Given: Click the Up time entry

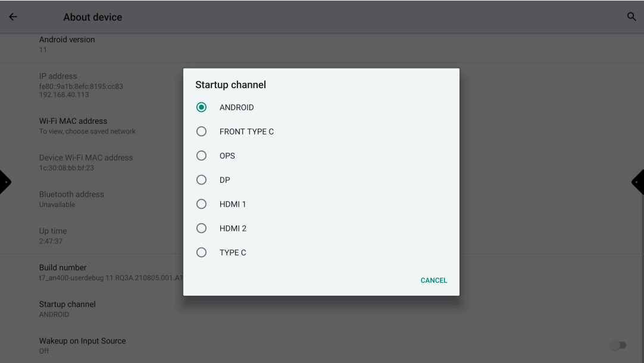Looking at the screenshot, I should pos(53,236).
